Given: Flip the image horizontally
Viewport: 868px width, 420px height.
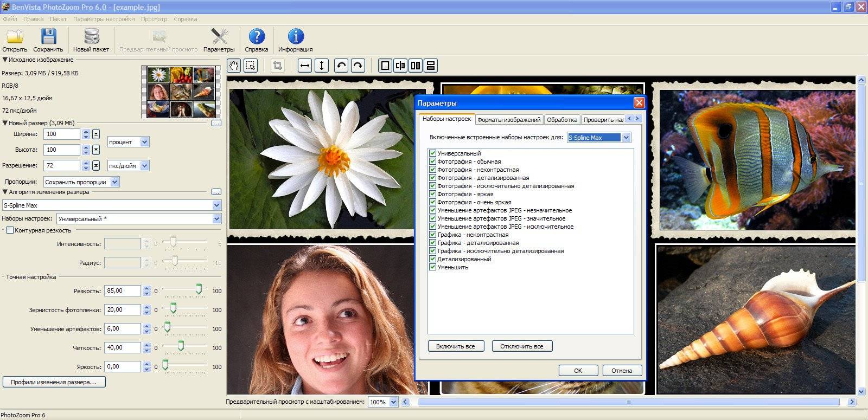Looking at the screenshot, I should pos(305,66).
